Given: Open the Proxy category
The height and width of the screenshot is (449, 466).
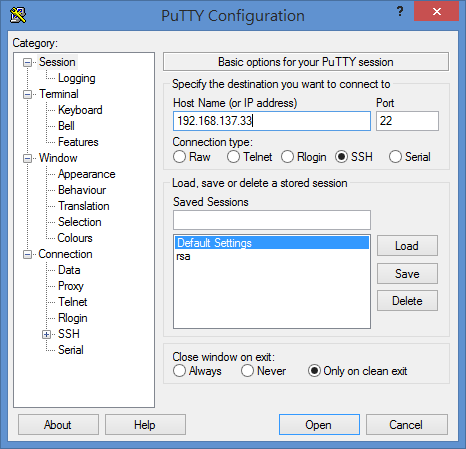Looking at the screenshot, I should [x=71, y=286].
